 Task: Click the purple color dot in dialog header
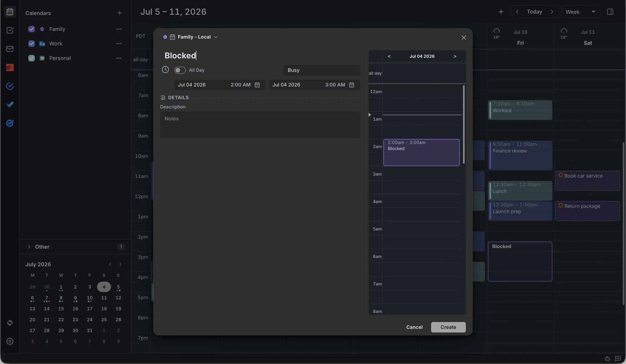coord(165,37)
